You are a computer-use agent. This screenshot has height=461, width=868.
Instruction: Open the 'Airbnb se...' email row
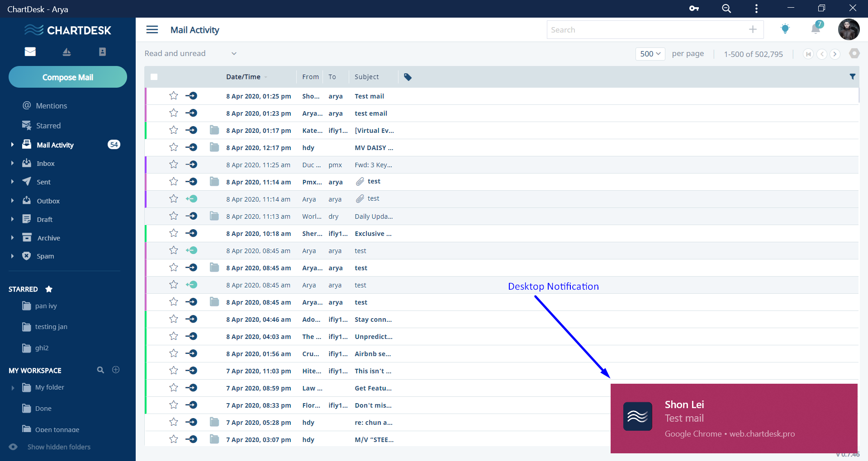(x=502, y=354)
